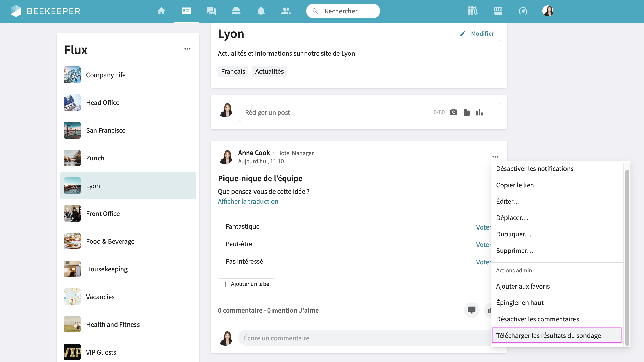This screenshot has width=644, height=362.
Task: Vote for the Fantastique poll option
Action: click(x=483, y=227)
